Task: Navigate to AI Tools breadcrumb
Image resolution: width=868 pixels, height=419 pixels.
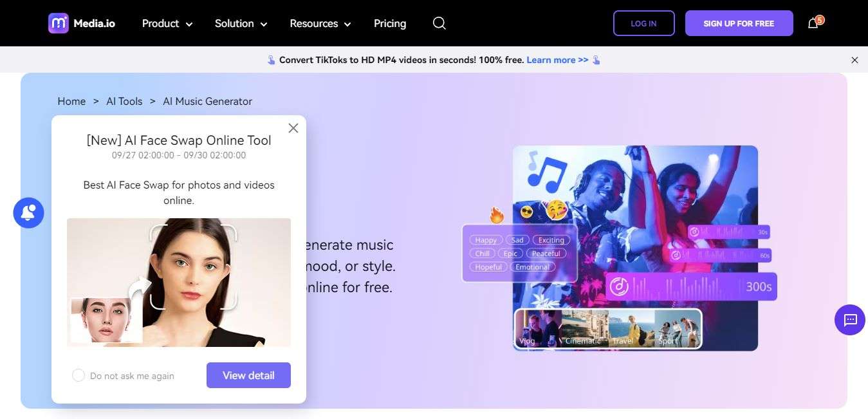Action: point(124,101)
